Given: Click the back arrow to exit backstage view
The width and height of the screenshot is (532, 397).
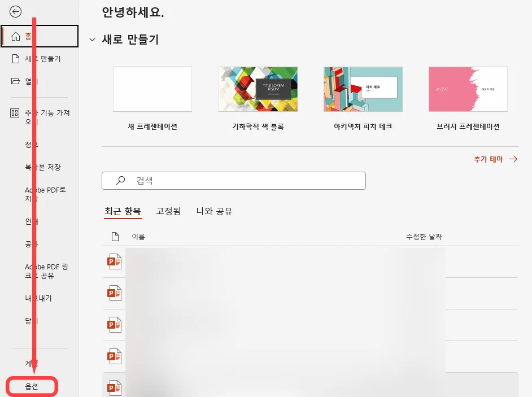Looking at the screenshot, I should point(15,11).
